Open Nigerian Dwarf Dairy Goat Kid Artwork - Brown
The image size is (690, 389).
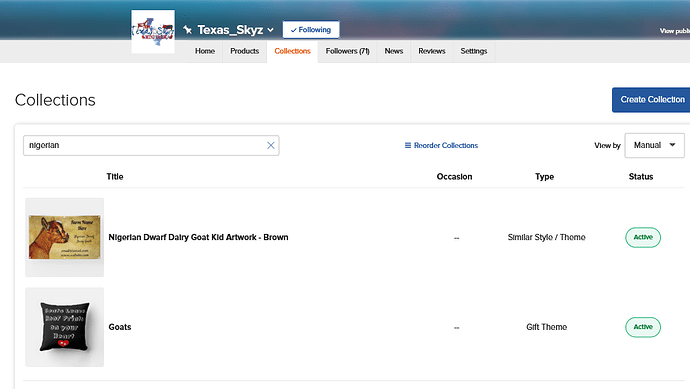coord(198,237)
